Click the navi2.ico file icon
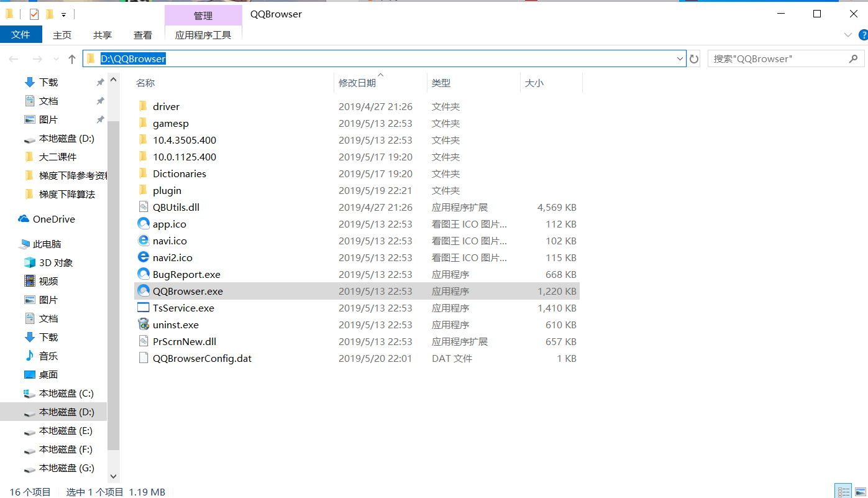The width and height of the screenshot is (868, 498). [x=143, y=257]
